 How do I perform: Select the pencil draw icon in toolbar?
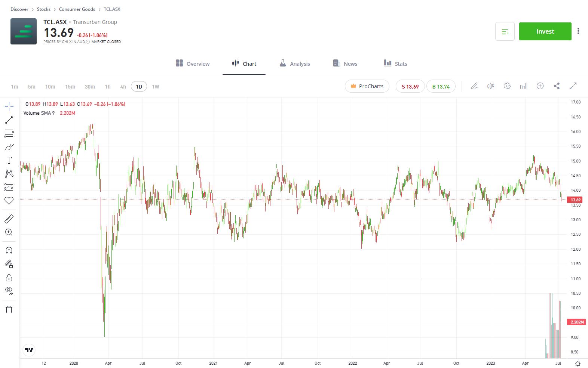[474, 86]
